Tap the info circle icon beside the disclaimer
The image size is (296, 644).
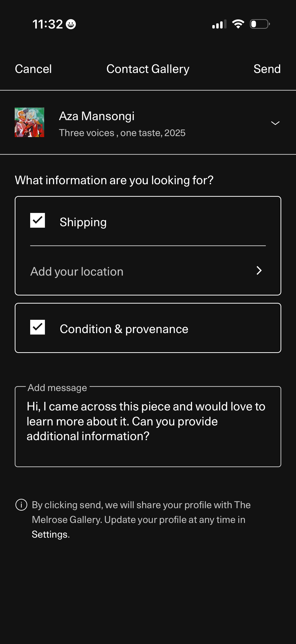[x=21, y=504]
